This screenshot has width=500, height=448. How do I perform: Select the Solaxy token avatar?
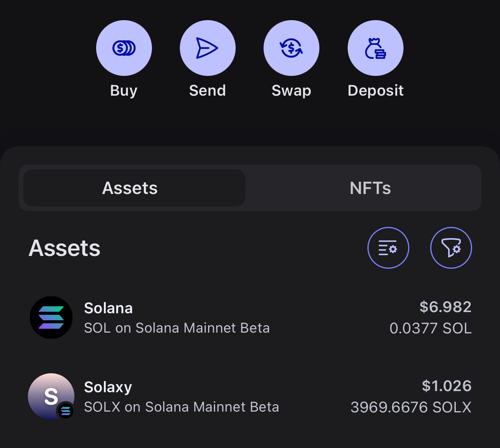click(51, 397)
